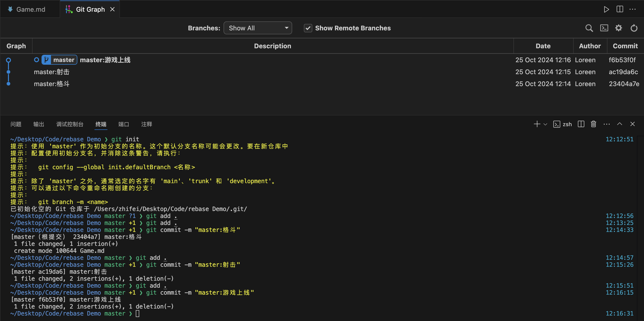The height and width of the screenshot is (321, 644).
Task: Split the editor with the layout icon
Action: (x=620, y=9)
